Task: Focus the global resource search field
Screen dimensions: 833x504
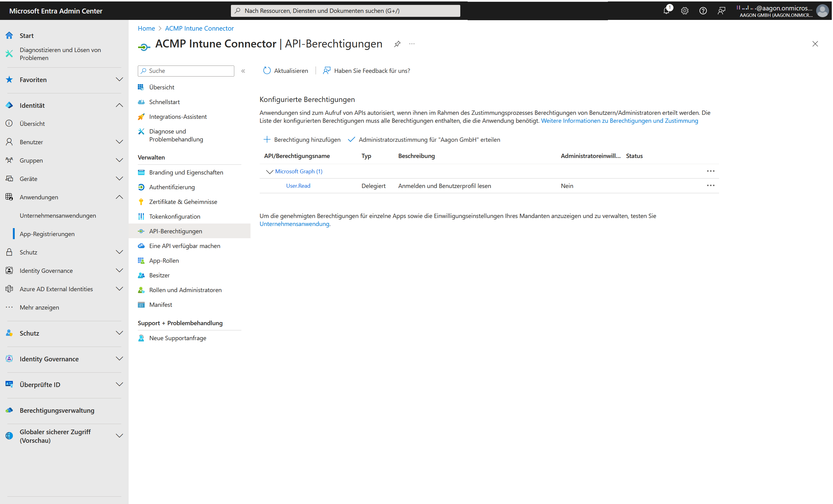Action: [345, 11]
